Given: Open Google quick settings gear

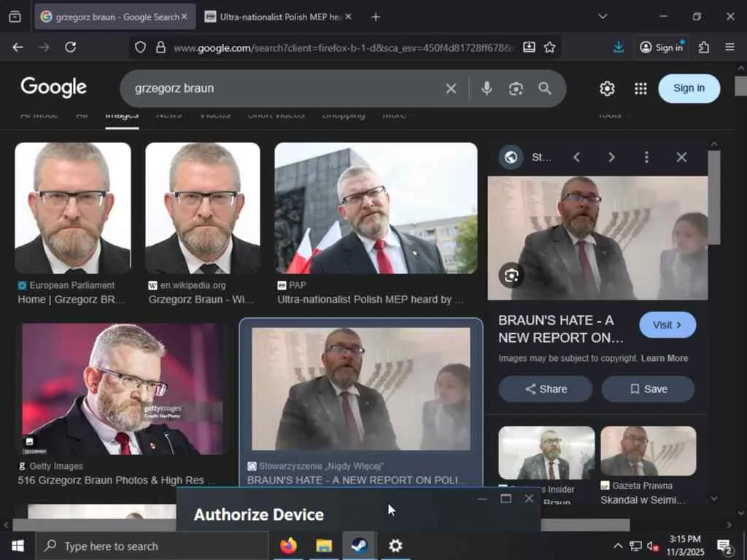Looking at the screenshot, I should coord(607,88).
